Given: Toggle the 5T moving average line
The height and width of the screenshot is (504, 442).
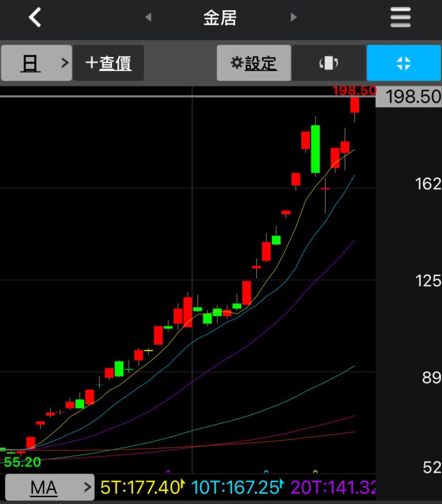Looking at the screenshot, I should click(x=141, y=488).
